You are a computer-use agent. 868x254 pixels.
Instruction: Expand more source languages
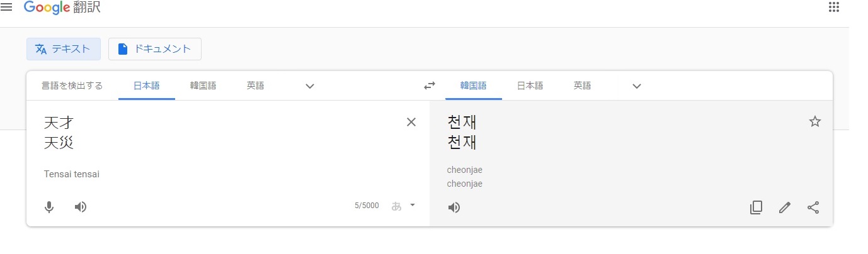pos(310,86)
